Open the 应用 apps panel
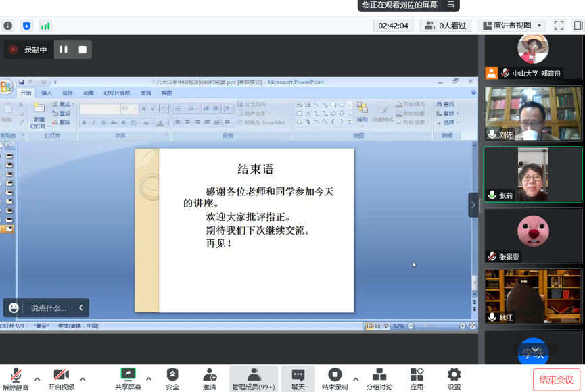This screenshot has width=585, height=392. (x=417, y=378)
